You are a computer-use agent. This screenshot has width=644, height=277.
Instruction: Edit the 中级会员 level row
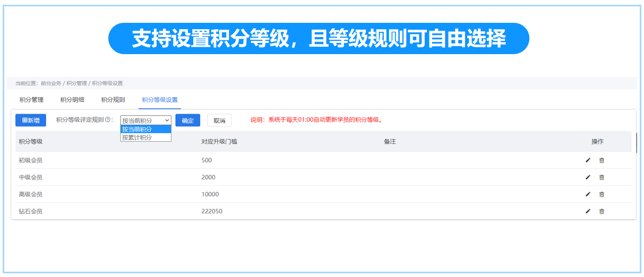588,177
